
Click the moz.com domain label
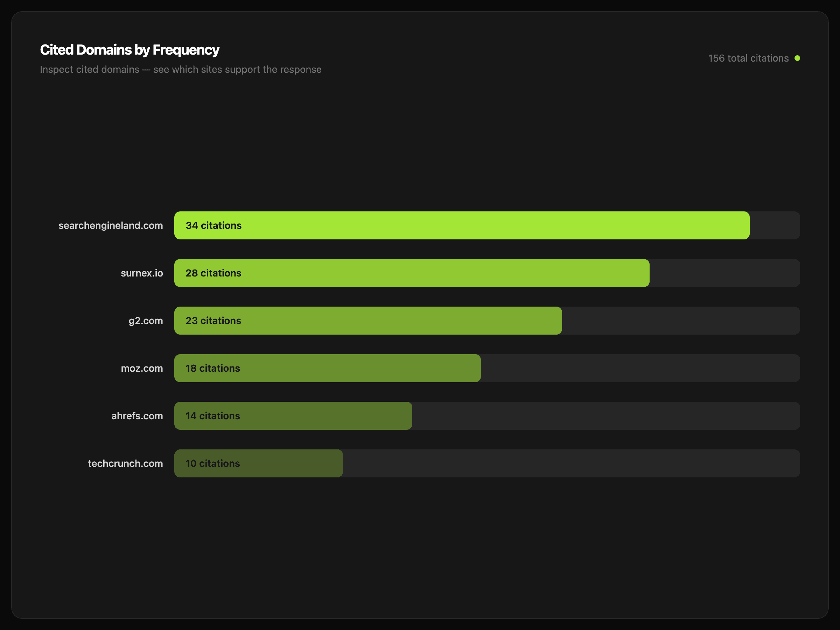(x=142, y=368)
